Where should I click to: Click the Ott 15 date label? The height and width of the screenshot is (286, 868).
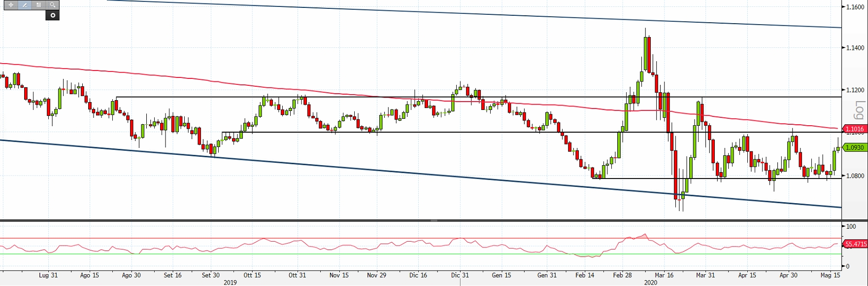(252, 275)
